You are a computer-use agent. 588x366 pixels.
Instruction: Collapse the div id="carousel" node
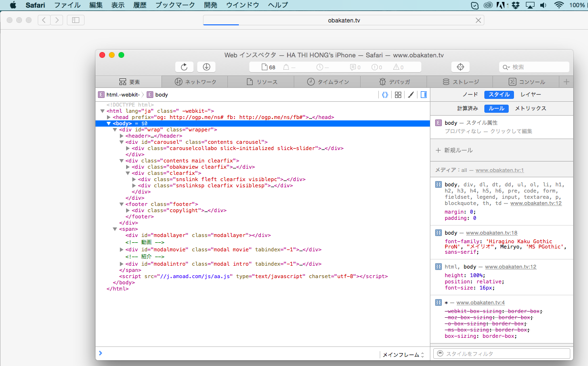(121, 142)
